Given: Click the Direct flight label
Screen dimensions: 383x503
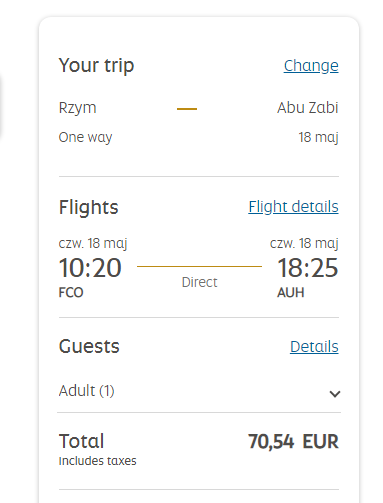Looking at the screenshot, I should pyautogui.click(x=199, y=282).
